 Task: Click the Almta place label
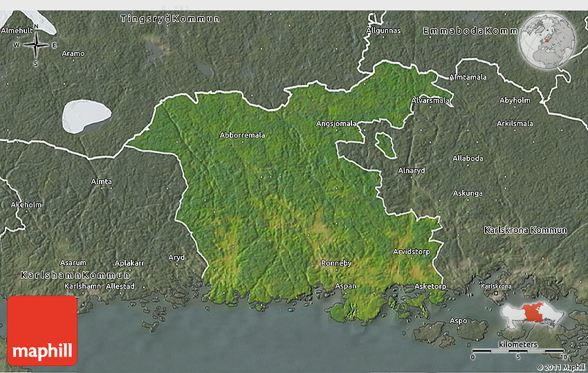101,181
